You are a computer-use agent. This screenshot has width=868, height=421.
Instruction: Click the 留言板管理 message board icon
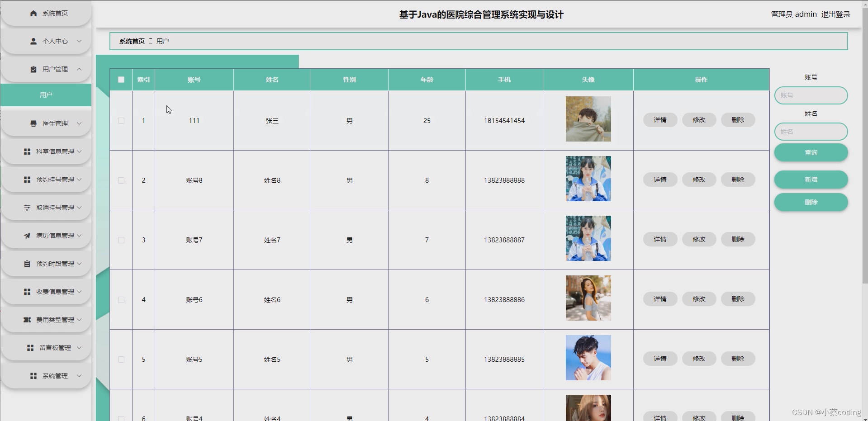30,347
